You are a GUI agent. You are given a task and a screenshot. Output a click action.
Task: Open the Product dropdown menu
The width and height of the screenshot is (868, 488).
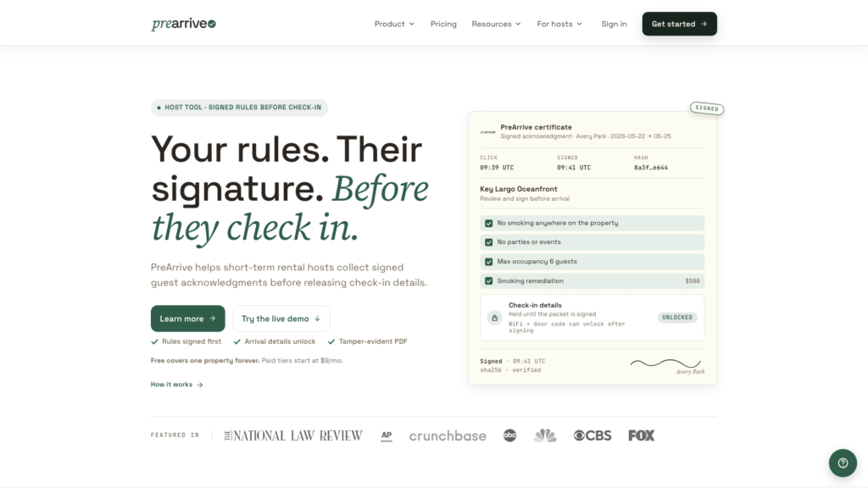pos(394,24)
